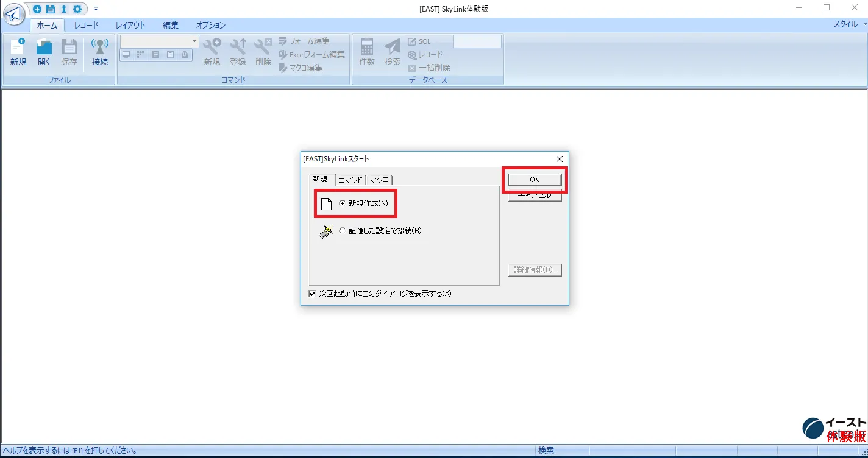Click the 検索 search paper plane icon
The image size is (868, 458).
(393, 52)
